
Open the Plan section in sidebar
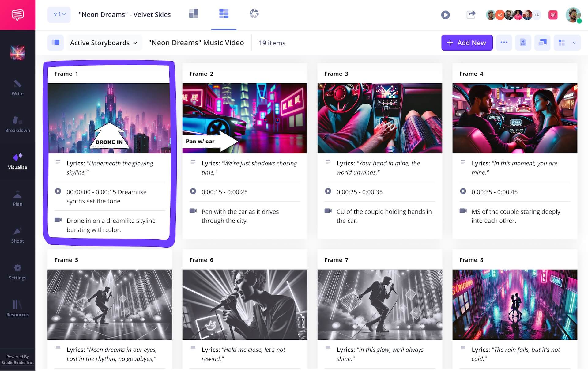pyautogui.click(x=17, y=198)
